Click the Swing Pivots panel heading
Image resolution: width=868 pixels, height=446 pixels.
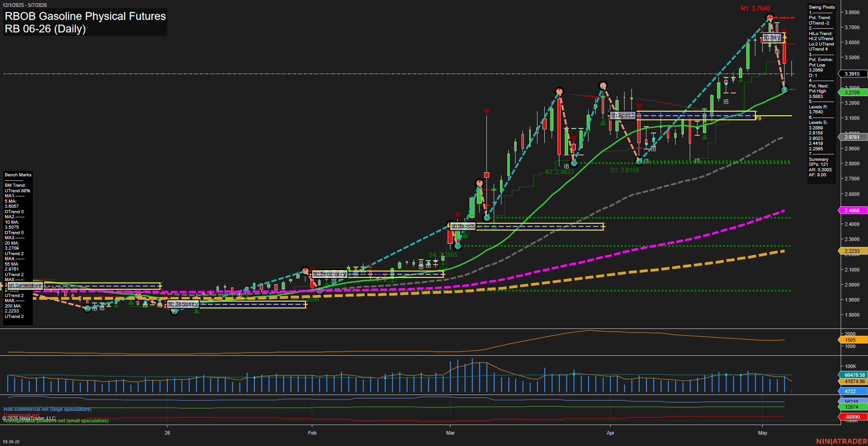coord(822,7)
